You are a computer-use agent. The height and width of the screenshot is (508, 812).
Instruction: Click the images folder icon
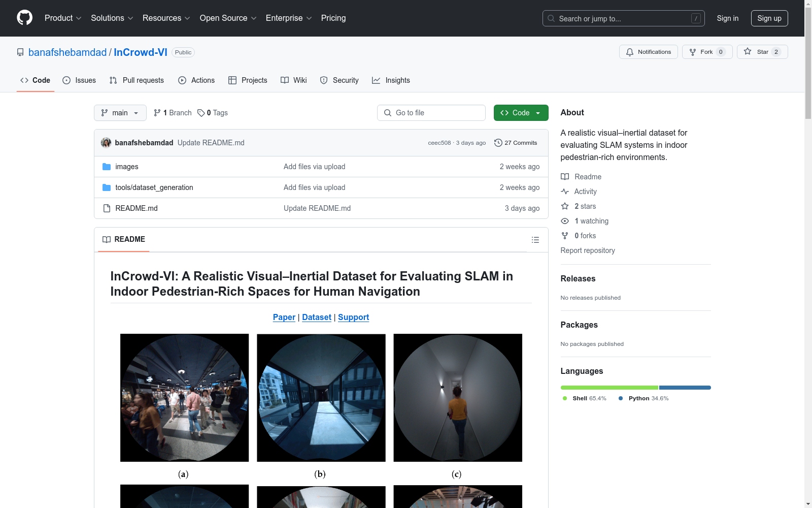(x=107, y=167)
